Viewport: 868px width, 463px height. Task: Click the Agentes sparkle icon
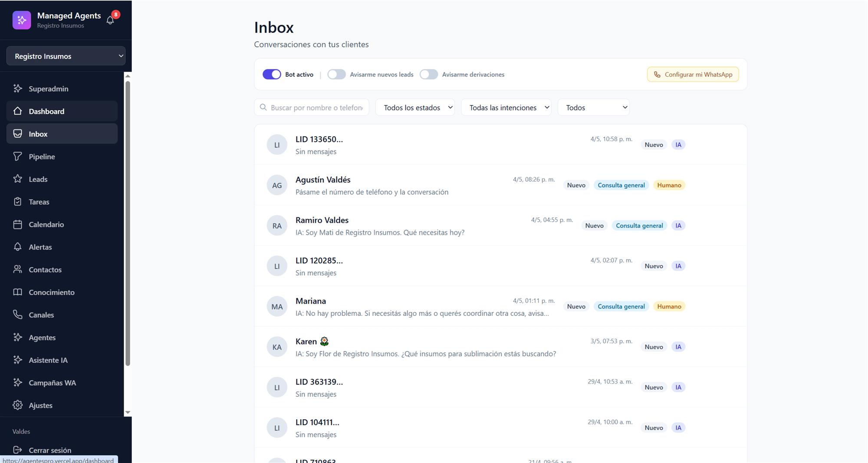pyautogui.click(x=18, y=337)
